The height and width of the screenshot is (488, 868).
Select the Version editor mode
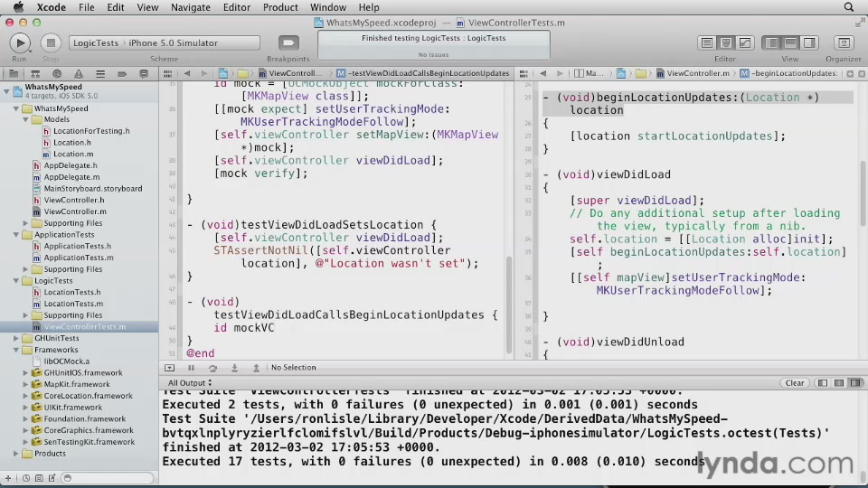[x=745, y=42]
